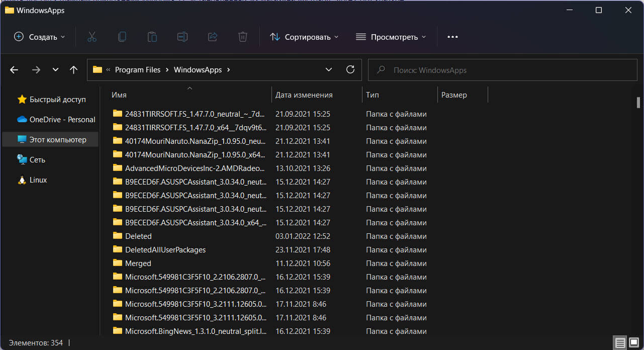The width and height of the screenshot is (644, 350).
Task: Click the folder icon of Merged
Action: click(x=118, y=262)
